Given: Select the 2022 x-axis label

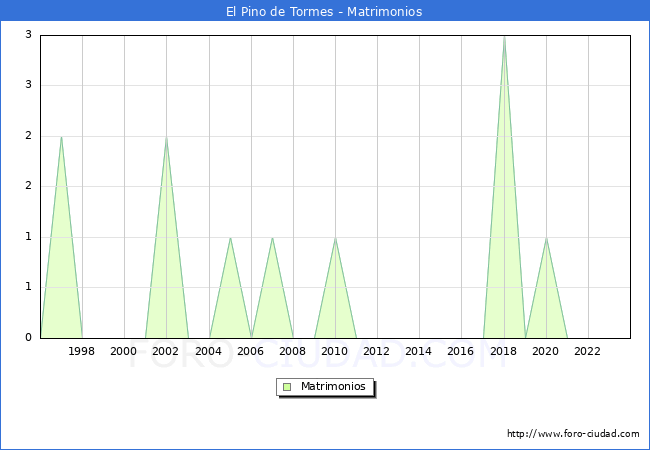Looking at the screenshot, I should pyautogui.click(x=588, y=351).
